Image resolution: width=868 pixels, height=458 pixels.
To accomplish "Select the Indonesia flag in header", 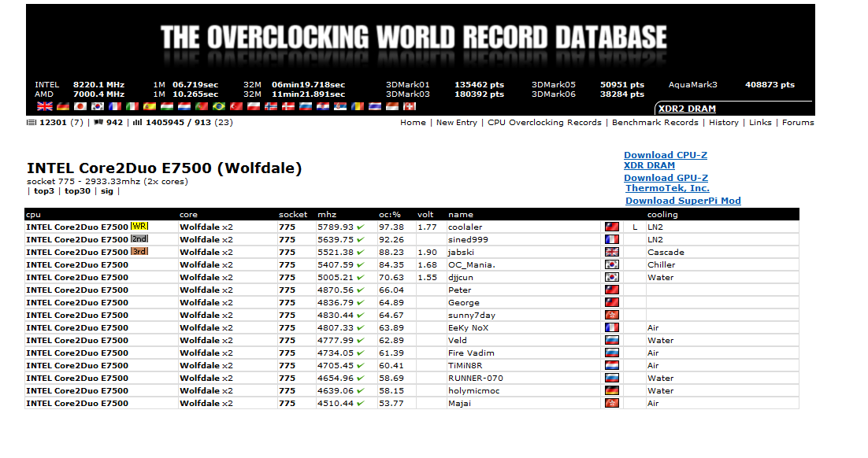I will pos(392,106).
